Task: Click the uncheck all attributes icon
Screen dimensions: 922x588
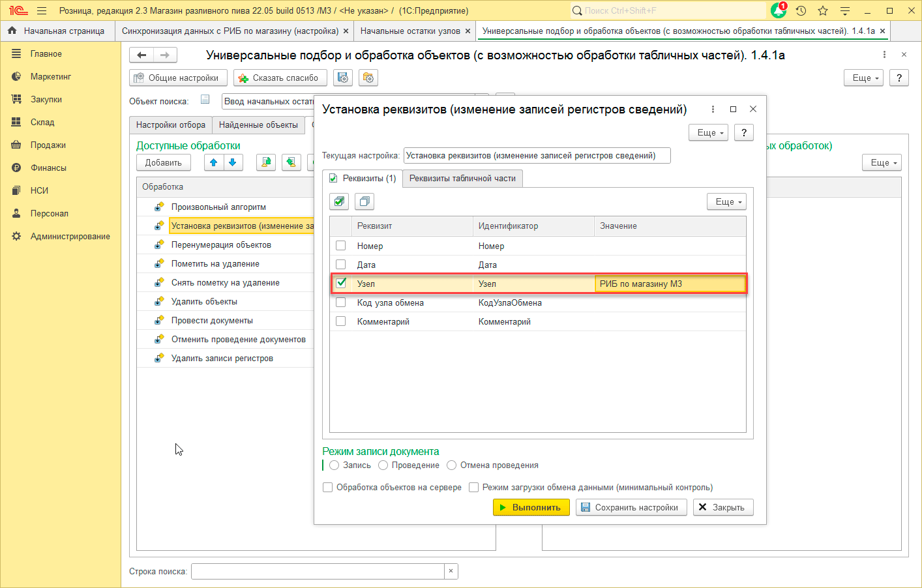Action: 364,201
